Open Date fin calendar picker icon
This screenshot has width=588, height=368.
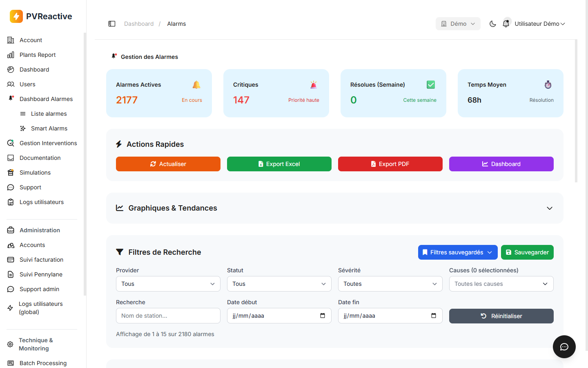pos(434,316)
